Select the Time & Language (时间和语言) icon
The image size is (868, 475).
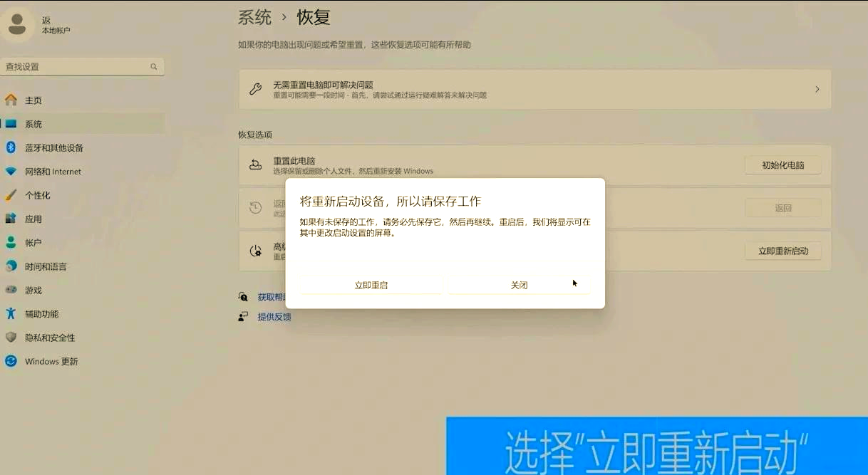coord(11,266)
